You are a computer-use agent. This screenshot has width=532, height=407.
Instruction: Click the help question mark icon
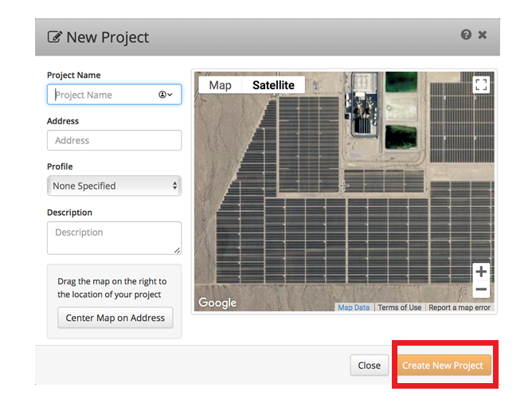click(x=466, y=34)
